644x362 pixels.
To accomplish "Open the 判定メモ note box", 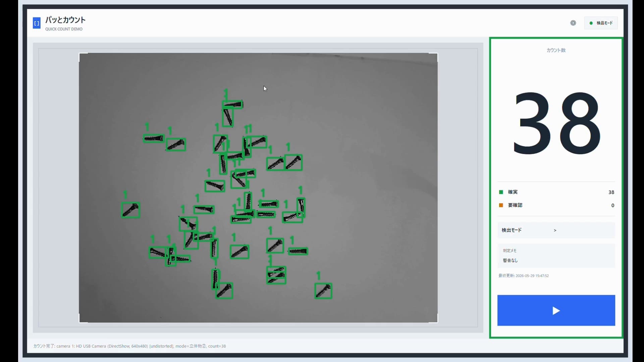I will click(556, 256).
